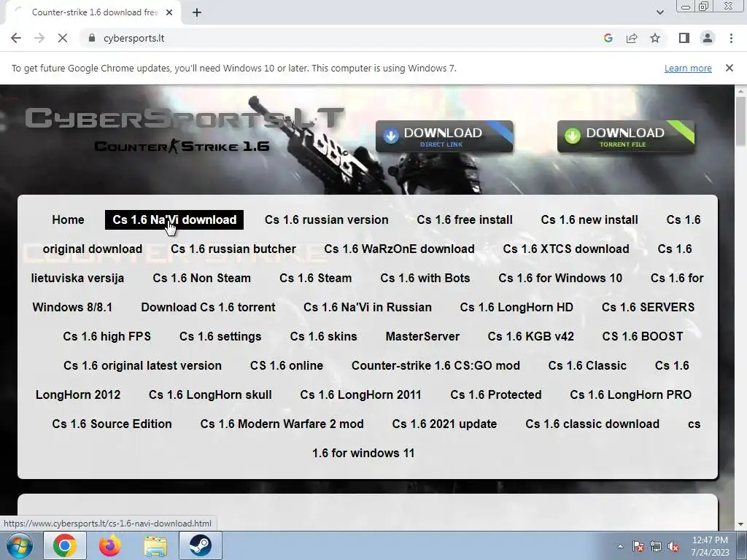Open Cs 1.6 original latest version link
The height and width of the screenshot is (560, 747).
coord(142,366)
